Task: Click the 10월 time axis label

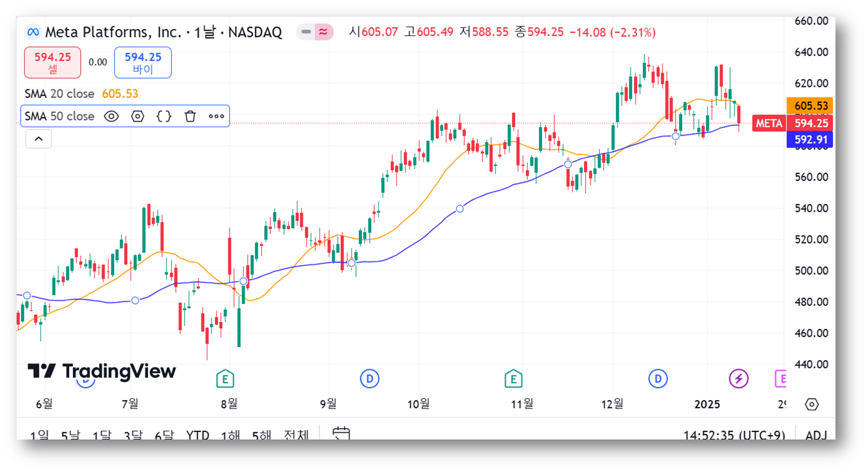Action: (418, 404)
